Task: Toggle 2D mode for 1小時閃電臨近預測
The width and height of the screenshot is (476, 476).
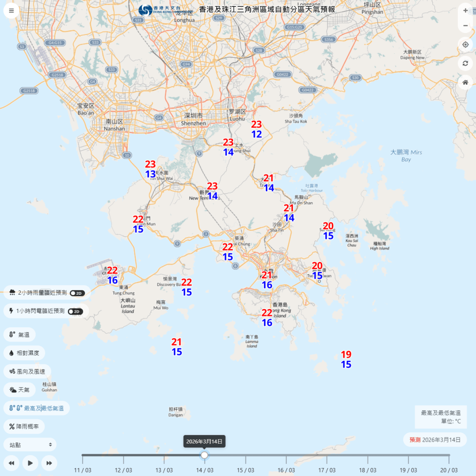Action: tap(76, 311)
